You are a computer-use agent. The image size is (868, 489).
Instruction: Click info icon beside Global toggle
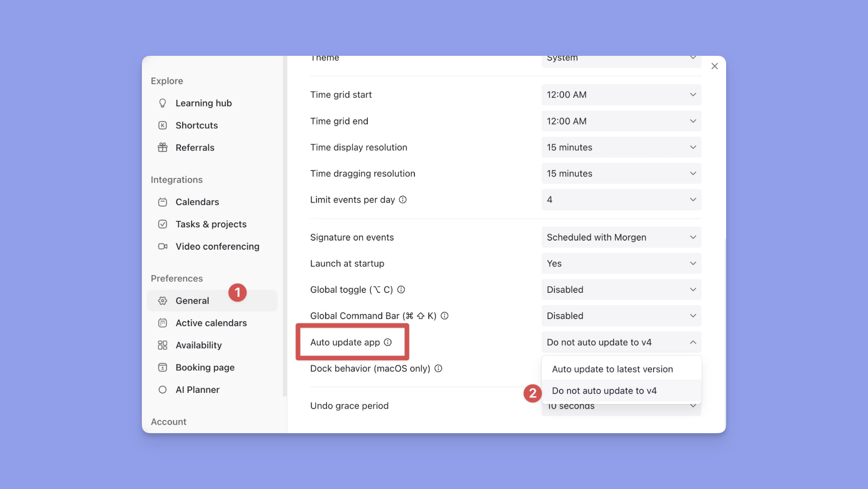click(x=401, y=290)
